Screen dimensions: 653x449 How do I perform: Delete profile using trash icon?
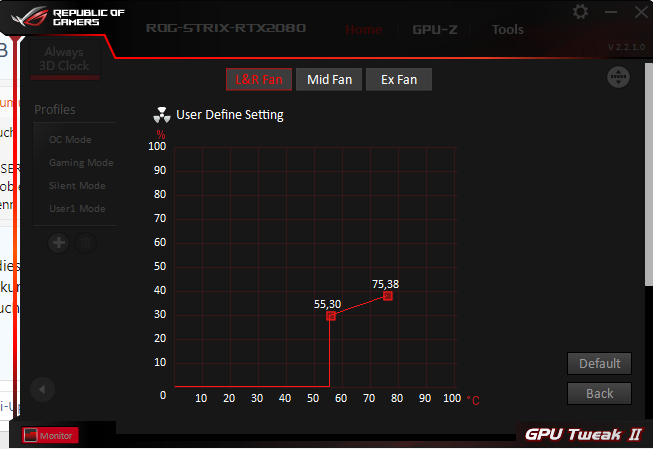pos(85,242)
